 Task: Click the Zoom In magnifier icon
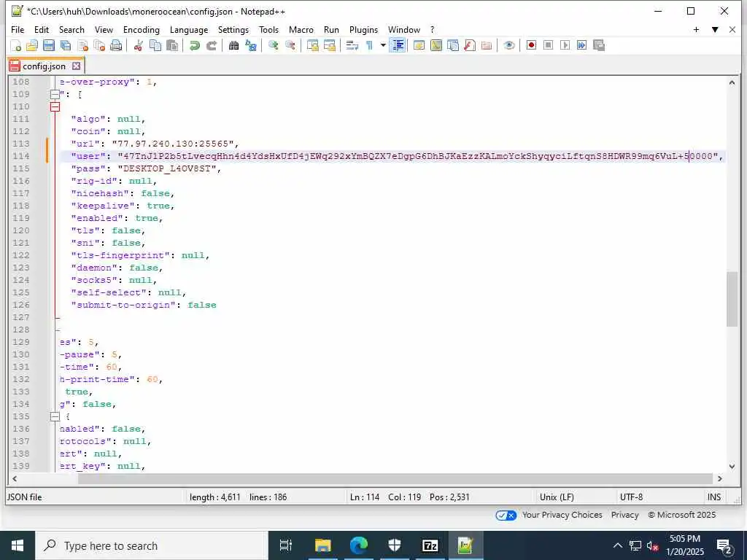point(273,45)
